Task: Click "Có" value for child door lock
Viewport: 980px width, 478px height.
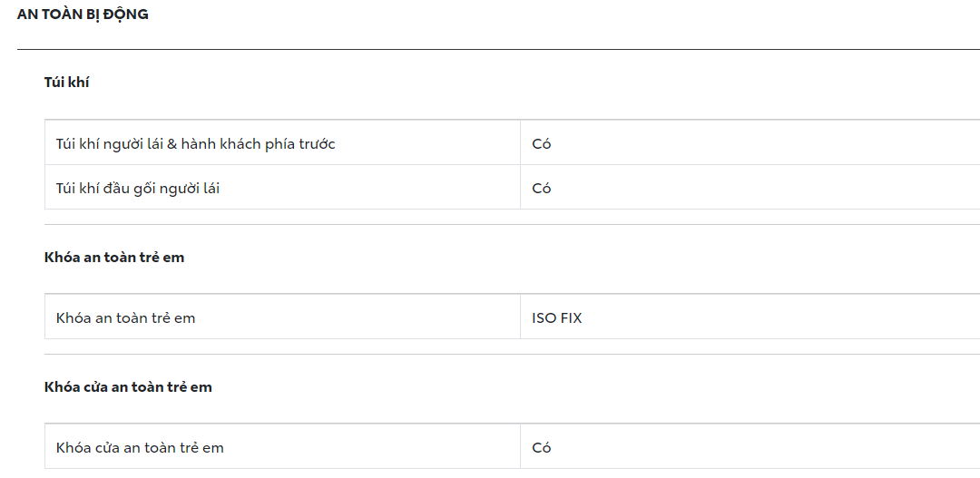Action: (542, 448)
